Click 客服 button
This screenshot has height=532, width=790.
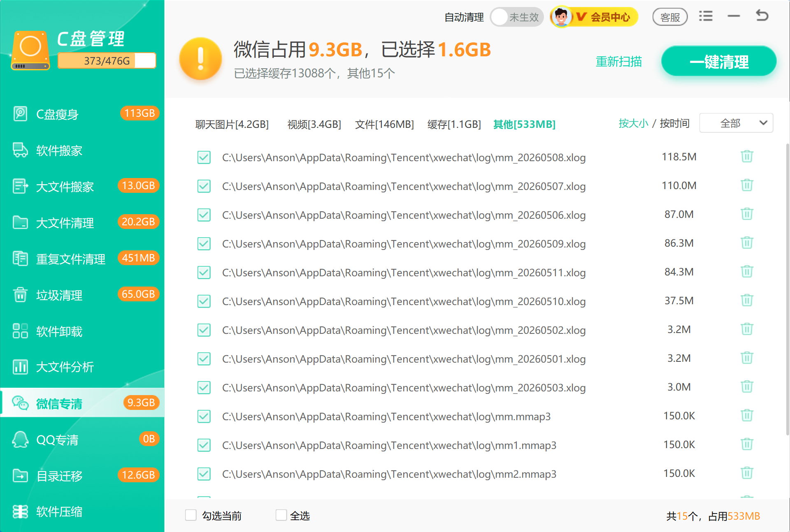(x=670, y=17)
